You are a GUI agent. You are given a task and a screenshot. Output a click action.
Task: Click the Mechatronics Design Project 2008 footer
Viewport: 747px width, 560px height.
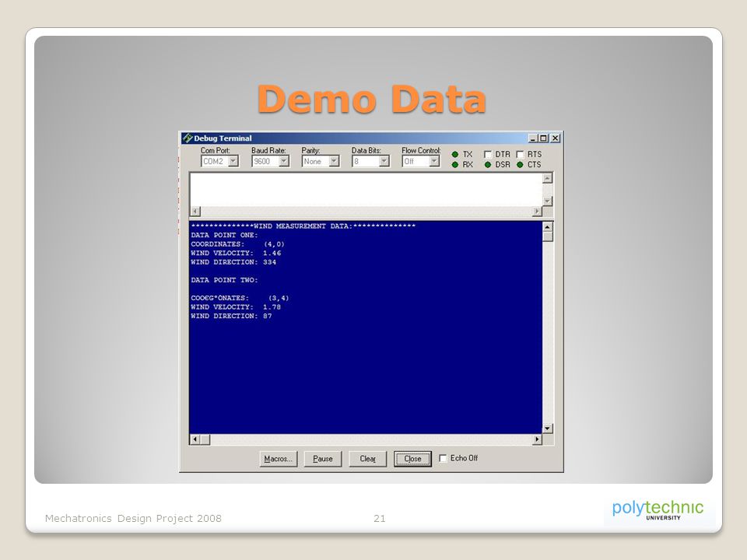(x=133, y=518)
